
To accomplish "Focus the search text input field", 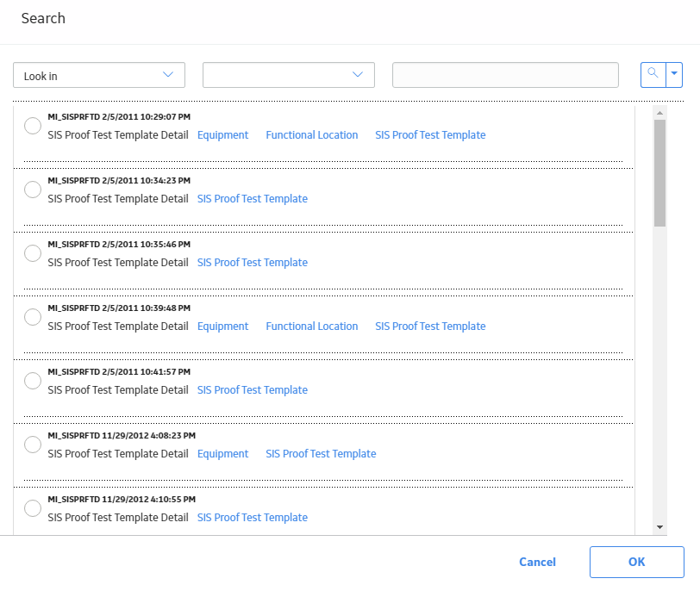I will (505, 75).
